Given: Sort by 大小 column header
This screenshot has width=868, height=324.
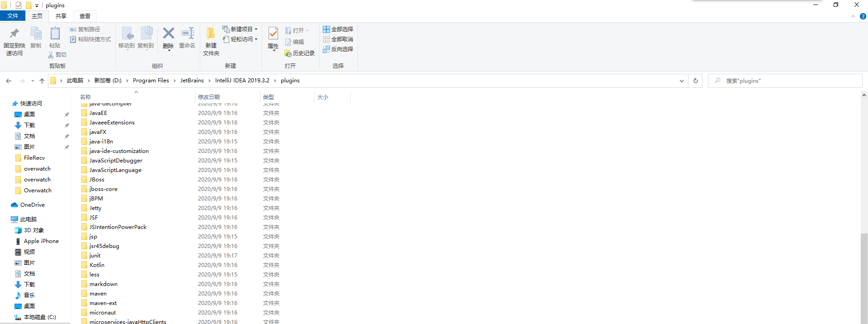Looking at the screenshot, I should (x=332, y=97).
